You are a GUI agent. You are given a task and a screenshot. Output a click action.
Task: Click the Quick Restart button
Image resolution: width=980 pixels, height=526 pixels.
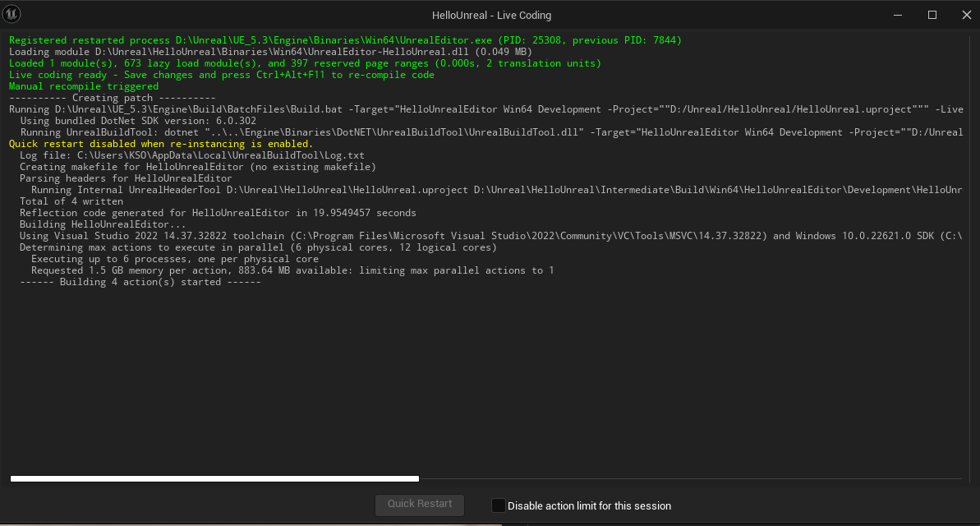(420, 504)
